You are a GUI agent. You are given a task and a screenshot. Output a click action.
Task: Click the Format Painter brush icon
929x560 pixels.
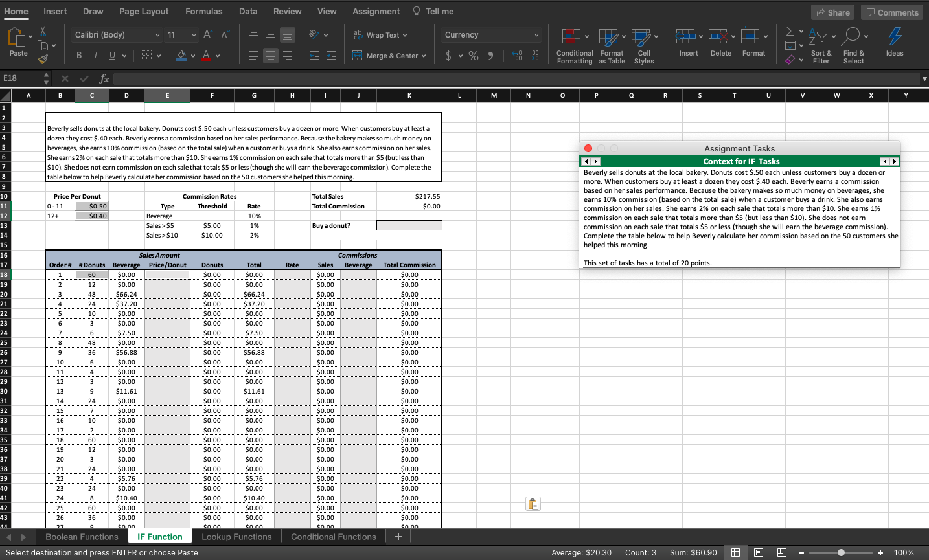coord(43,59)
